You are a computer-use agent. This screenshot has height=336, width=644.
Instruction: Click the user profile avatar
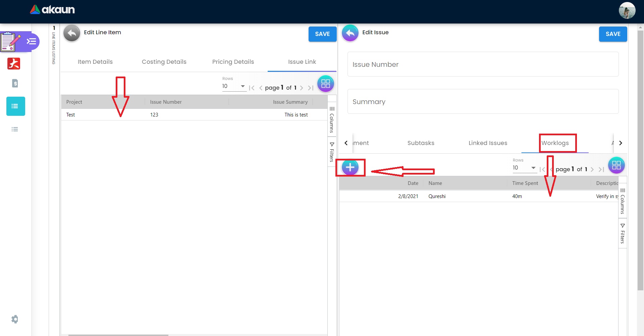[627, 11]
